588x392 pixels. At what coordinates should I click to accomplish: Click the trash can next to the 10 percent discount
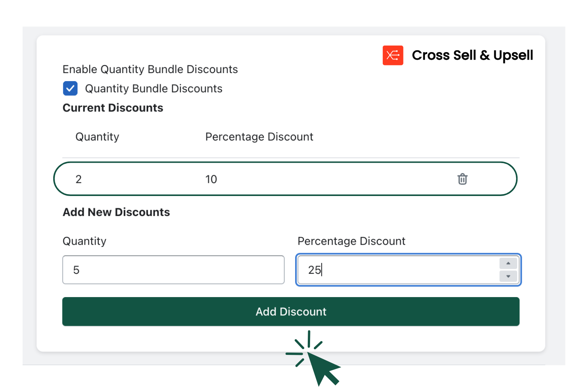coord(462,179)
